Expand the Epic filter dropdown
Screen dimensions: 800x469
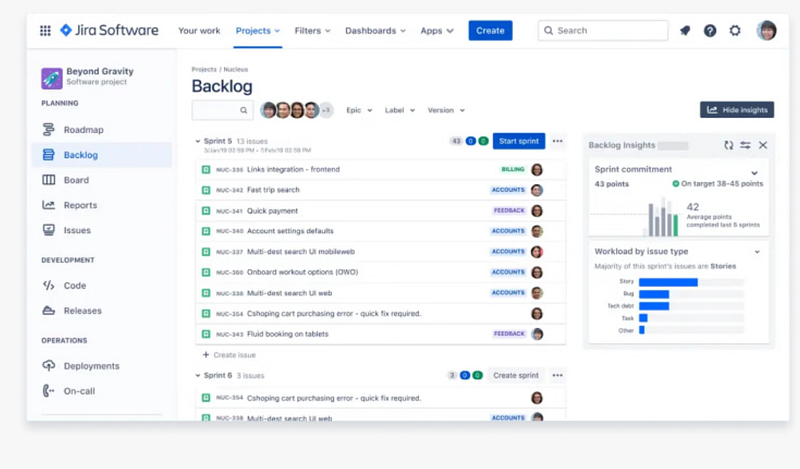pyautogui.click(x=359, y=110)
